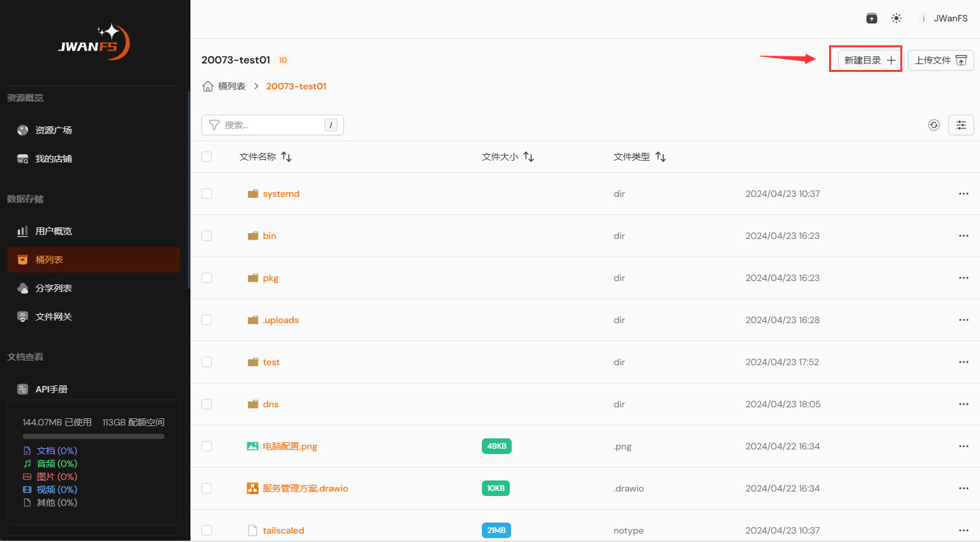Click the .uploads folder icon
Viewport: 980px width, 542px height.
click(x=253, y=320)
